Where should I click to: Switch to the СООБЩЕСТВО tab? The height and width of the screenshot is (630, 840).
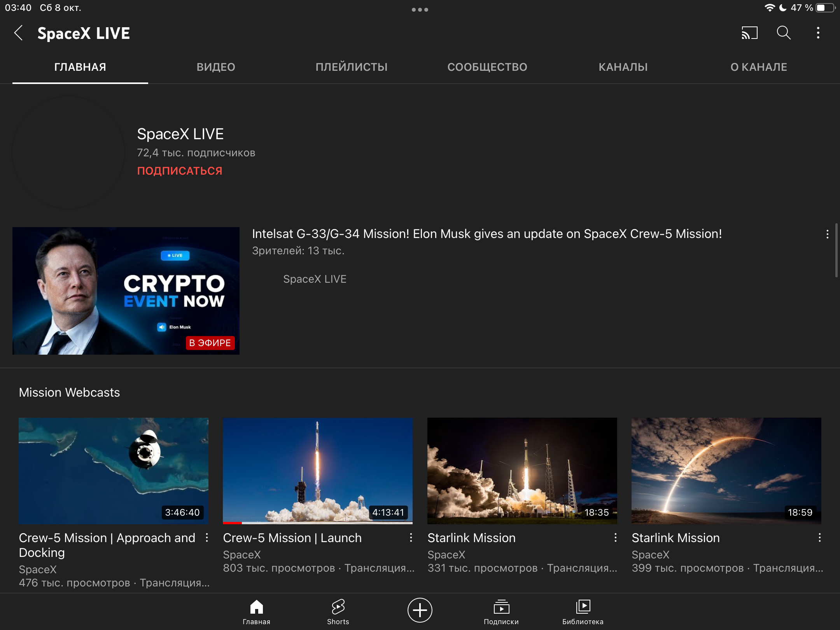tap(487, 67)
